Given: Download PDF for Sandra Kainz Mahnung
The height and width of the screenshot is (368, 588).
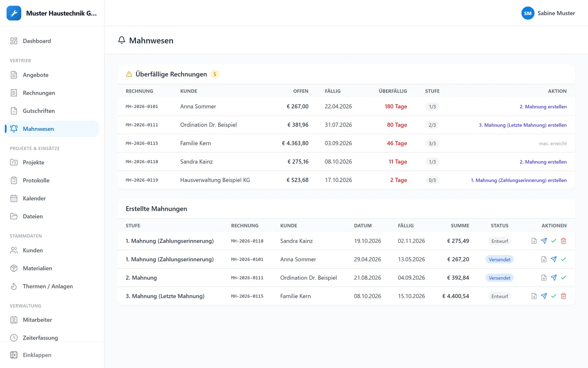Looking at the screenshot, I should (x=534, y=241).
